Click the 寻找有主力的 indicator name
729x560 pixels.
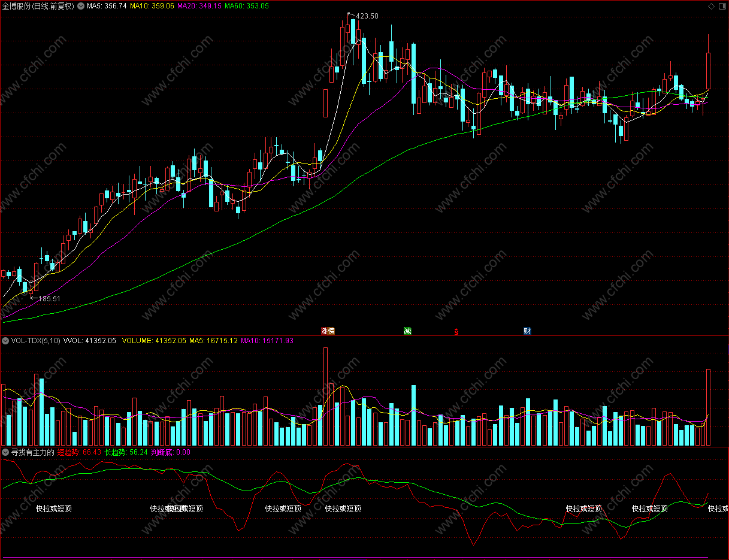32,452
